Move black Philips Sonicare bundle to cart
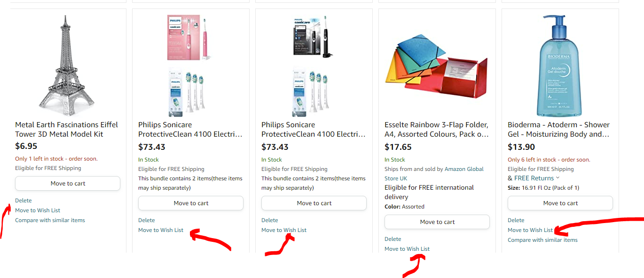644x278 pixels. [314, 203]
